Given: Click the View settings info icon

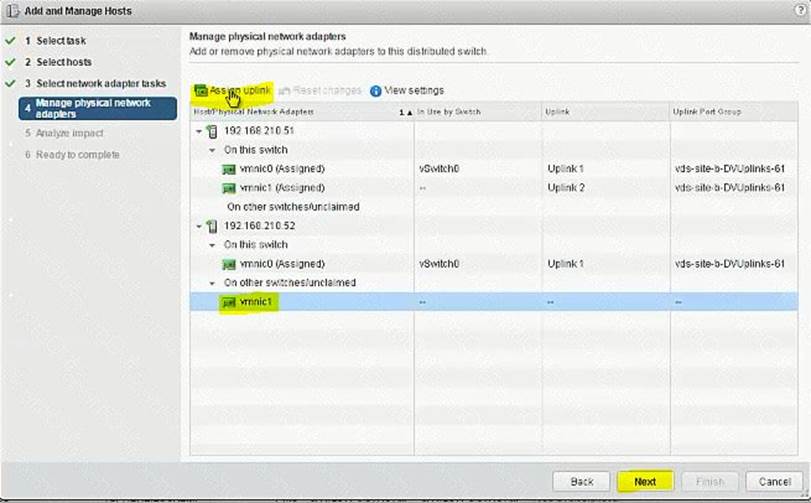Looking at the screenshot, I should [x=376, y=91].
